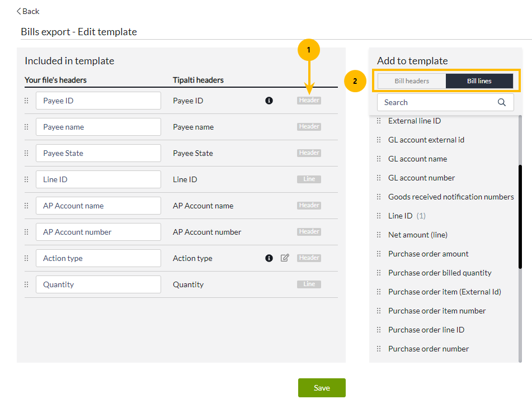Viewport: 532px width, 404px height.
Task: Click the info icon next to Payee ID
Action: pyautogui.click(x=269, y=101)
